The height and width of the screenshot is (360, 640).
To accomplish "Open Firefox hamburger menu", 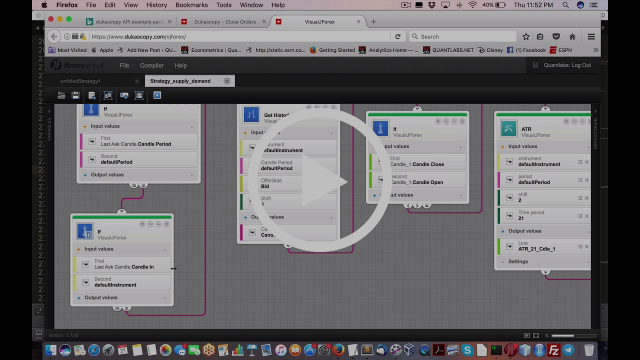I will coord(591,37).
